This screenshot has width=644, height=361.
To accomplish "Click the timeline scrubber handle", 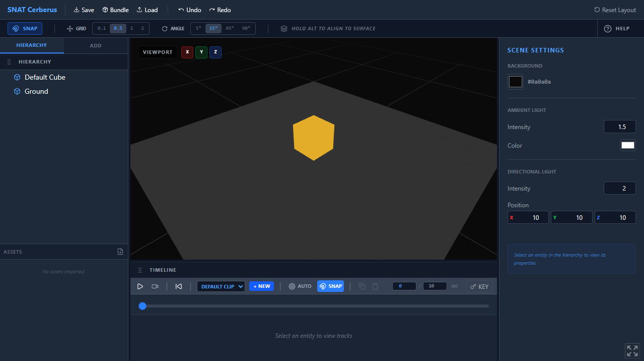I will (142, 306).
